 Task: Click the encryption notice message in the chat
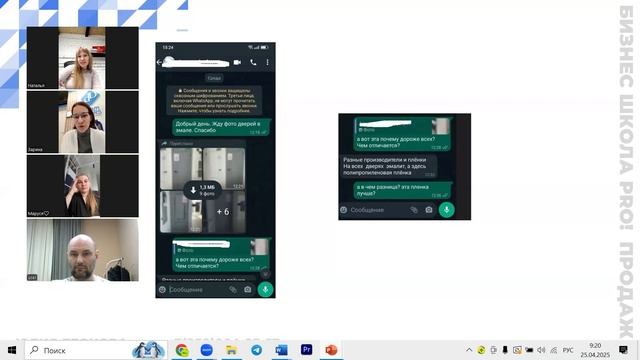214,100
